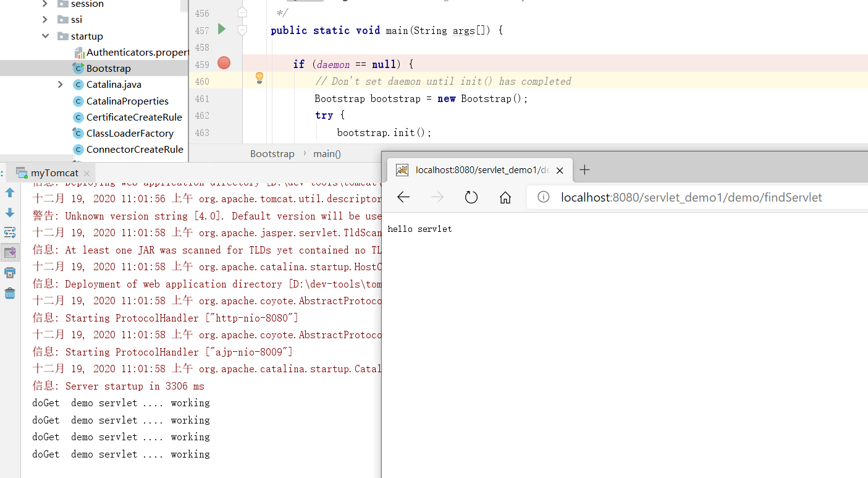The image size is (868, 478).
Task: Close the localhost:8080 browser tab
Action: (x=560, y=170)
